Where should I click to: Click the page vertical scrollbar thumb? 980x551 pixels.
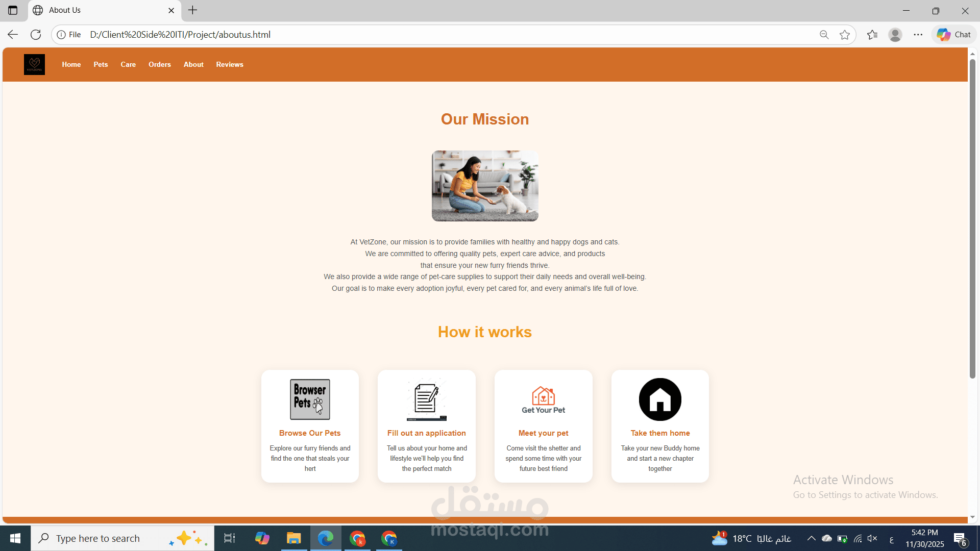(972, 219)
